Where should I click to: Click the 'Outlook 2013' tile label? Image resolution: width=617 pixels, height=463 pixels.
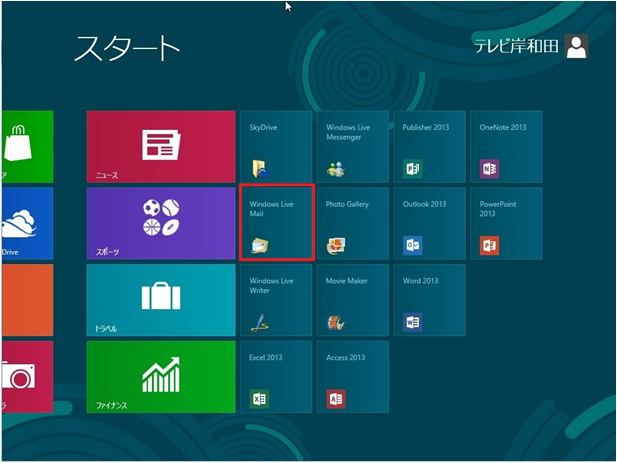point(424,204)
